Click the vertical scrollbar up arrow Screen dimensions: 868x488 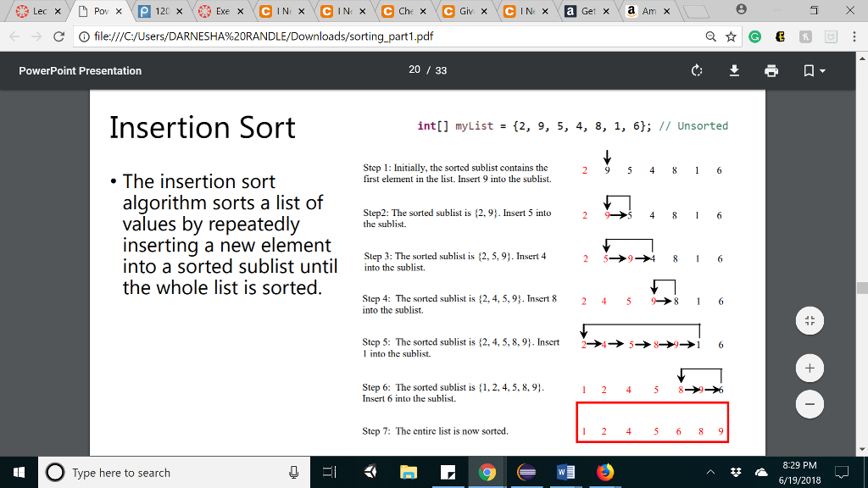pyautogui.click(x=861, y=57)
